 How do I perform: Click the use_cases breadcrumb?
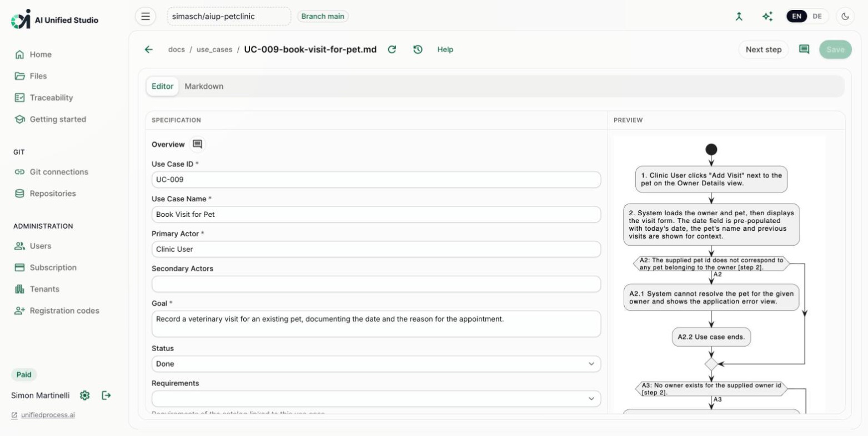[x=214, y=49]
